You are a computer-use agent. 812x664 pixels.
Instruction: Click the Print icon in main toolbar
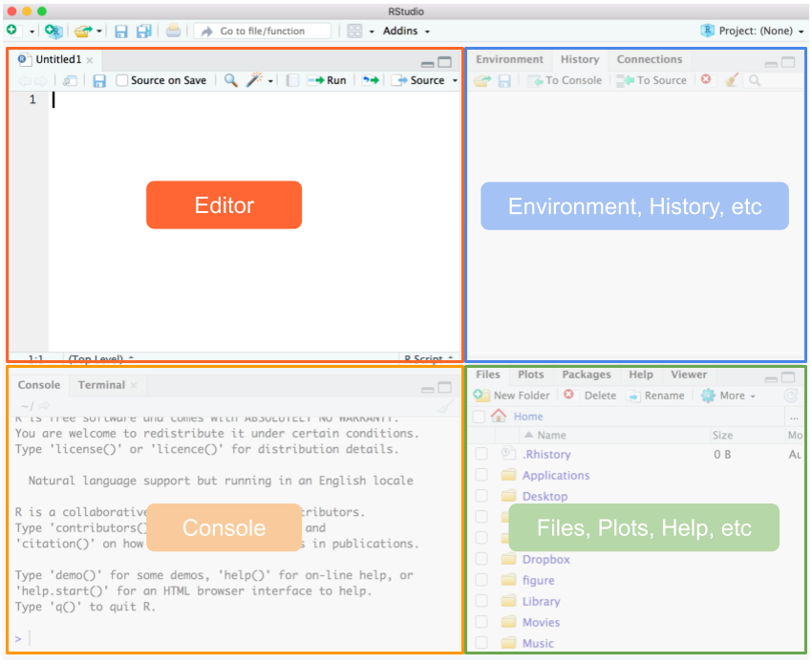click(173, 32)
